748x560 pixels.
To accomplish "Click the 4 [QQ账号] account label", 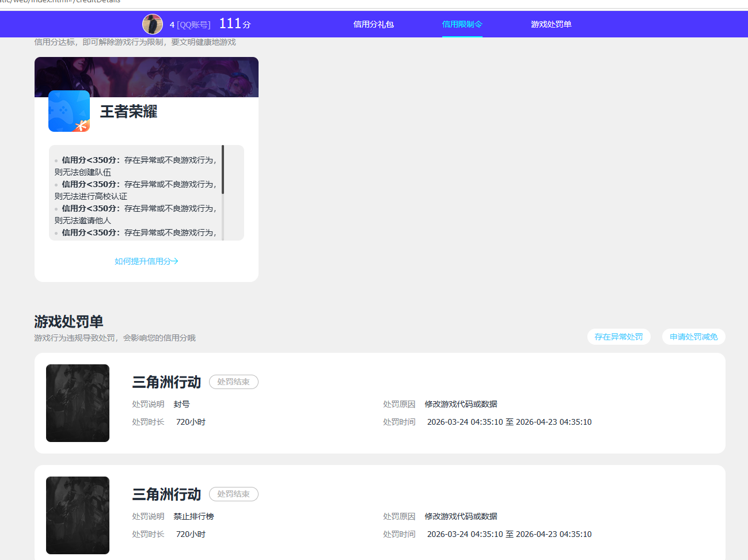I will [190, 25].
